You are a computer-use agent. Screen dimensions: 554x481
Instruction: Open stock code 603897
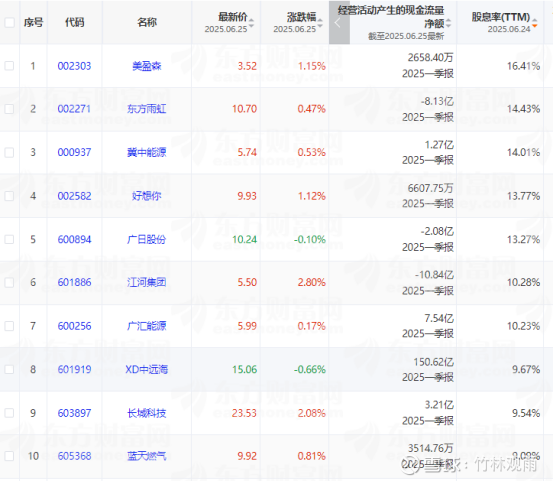pyautogui.click(x=74, y=413)
